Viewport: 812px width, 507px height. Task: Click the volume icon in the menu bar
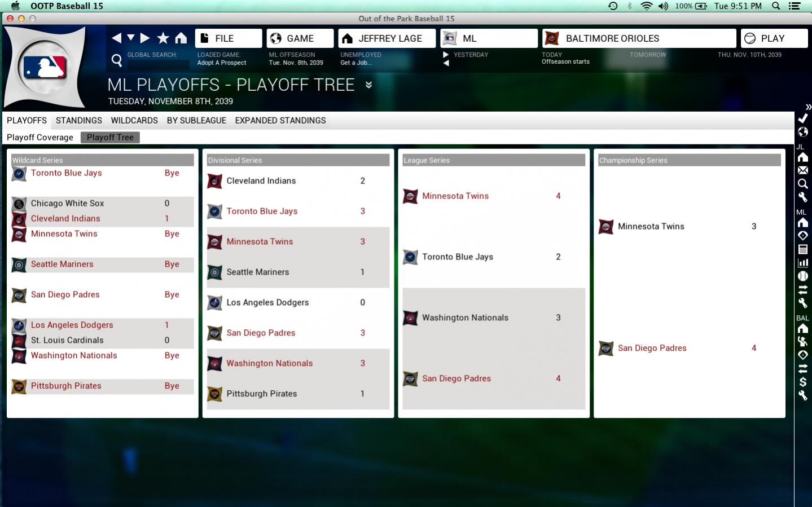[663, 6]
